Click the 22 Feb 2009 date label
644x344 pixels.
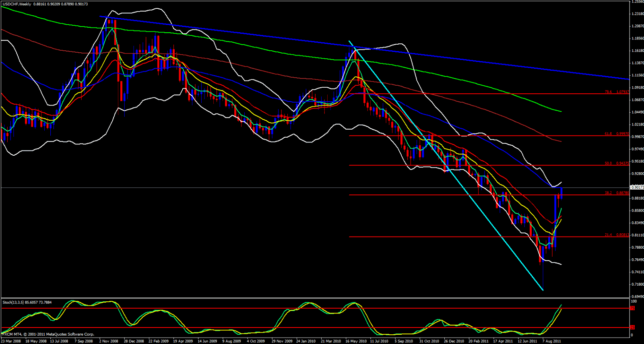tap(159, 341)
